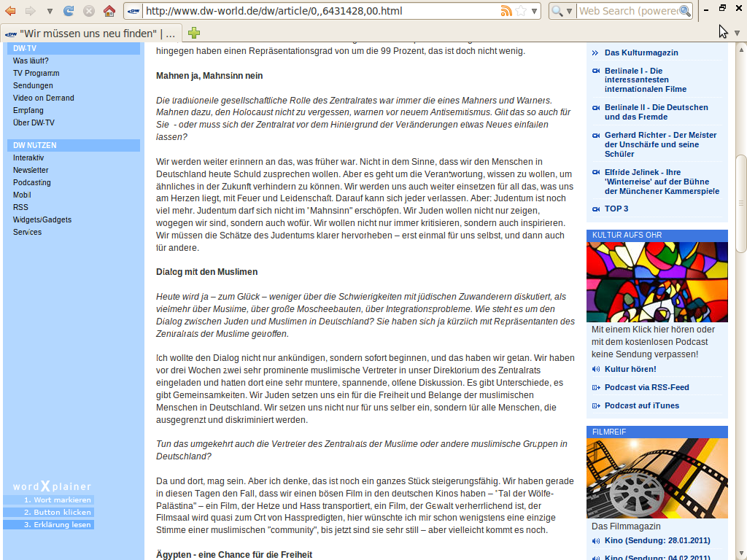Open the address bar dropdown arrow
The width and height of the screenshot is (747, 560).
pos(535,11)
